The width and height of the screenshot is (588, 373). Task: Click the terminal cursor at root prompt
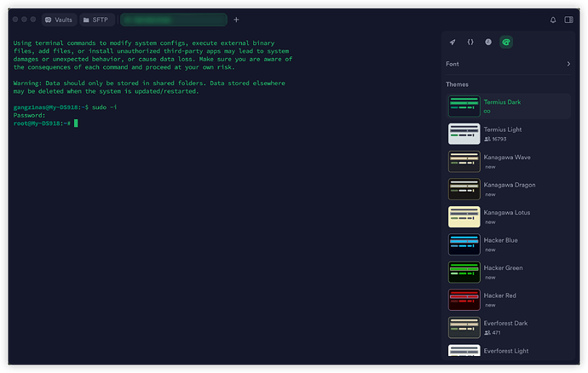point(76,123)
